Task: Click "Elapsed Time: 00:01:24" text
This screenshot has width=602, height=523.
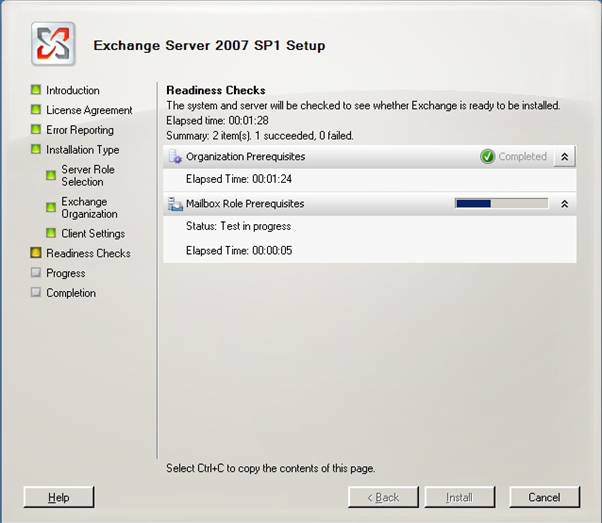Action: point(239,179)
